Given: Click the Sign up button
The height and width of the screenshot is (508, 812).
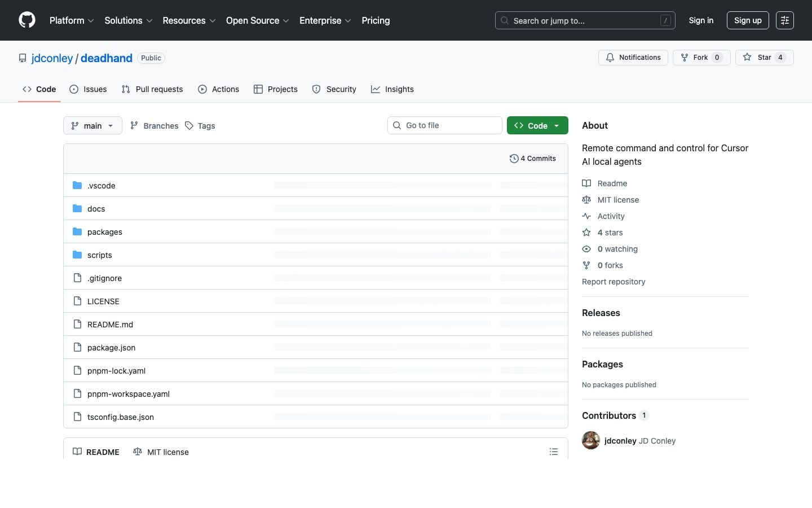Looking at the screenshot, I should (747, 20).
